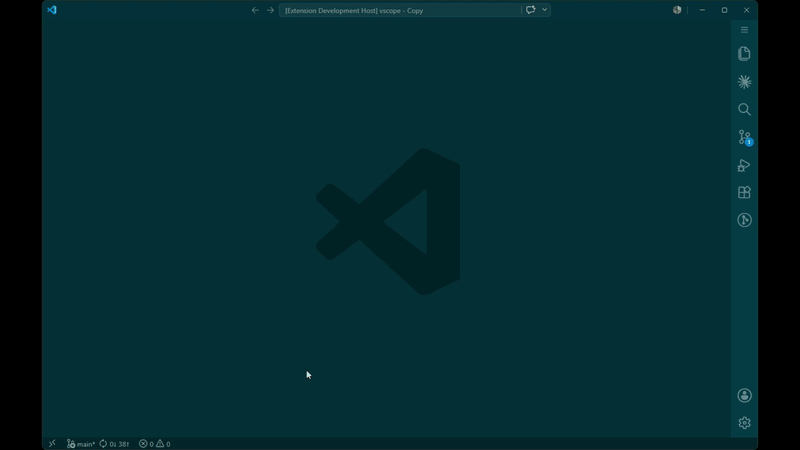Maximize the VS Code window
Screen dimensions: 800x450
[724, 10]
